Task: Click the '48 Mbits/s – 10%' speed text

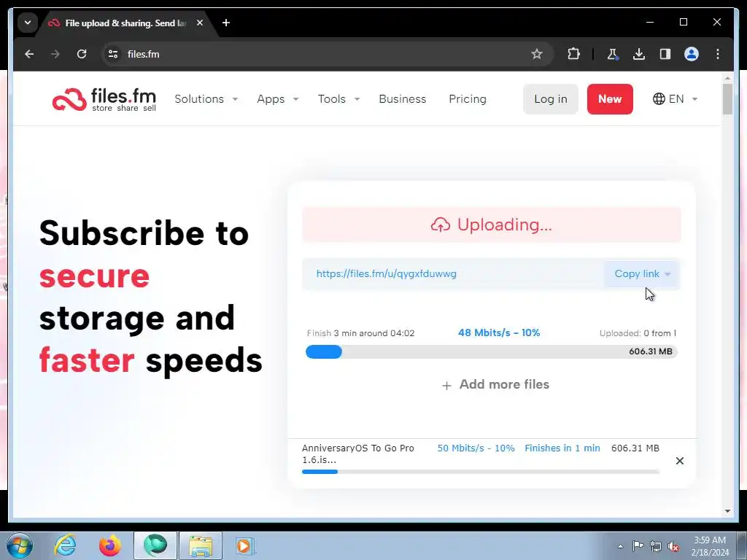Action: pos(499,332)
